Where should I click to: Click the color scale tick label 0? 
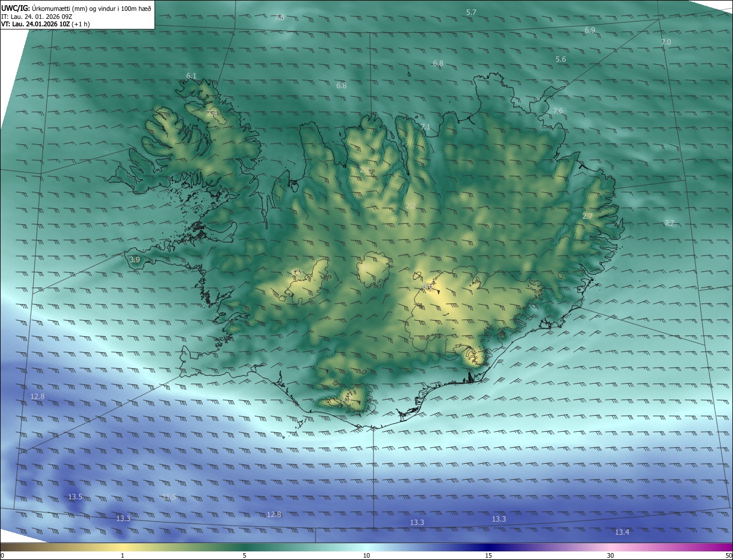point(2,555)
